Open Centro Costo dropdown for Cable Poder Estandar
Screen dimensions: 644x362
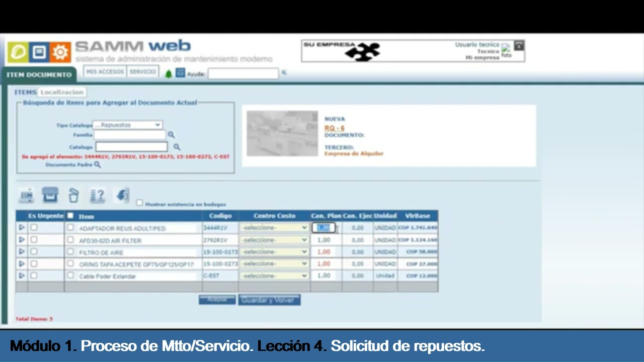click(274, 276)
